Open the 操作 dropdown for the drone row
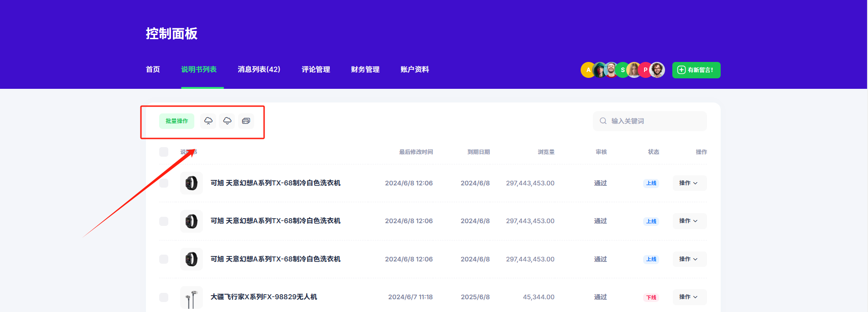 click(x=689, y=297)
